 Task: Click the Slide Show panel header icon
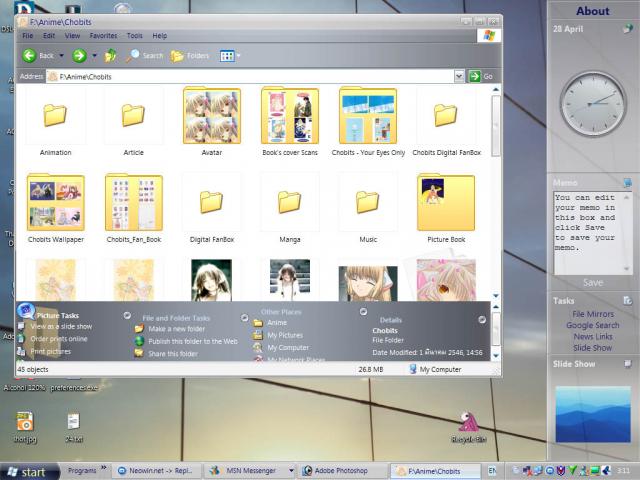point(627,364)
